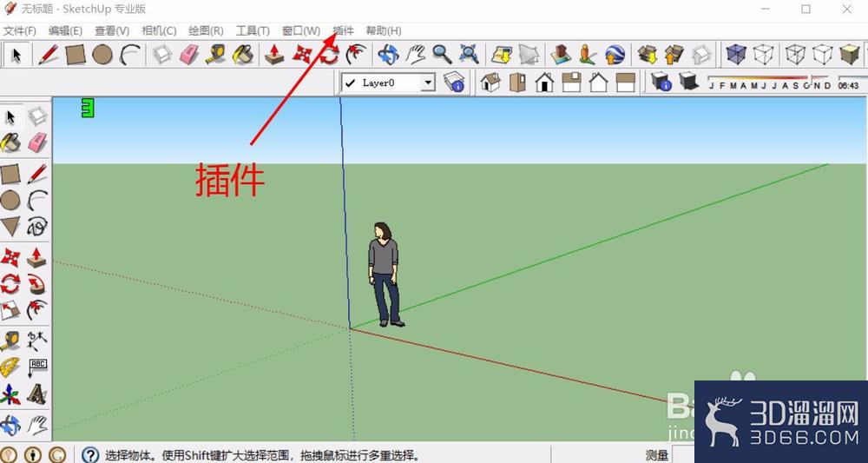The height and width of the screenshot is (463, 868).
Task: Open the 帮助(H) menu
Action: click(x=384, y=31)
